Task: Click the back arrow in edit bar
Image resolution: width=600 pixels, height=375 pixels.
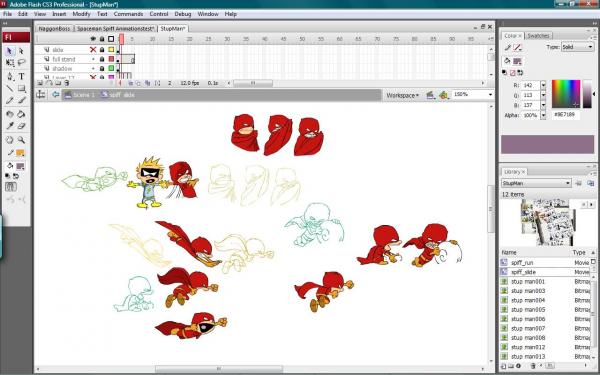Action: [56, 95]
